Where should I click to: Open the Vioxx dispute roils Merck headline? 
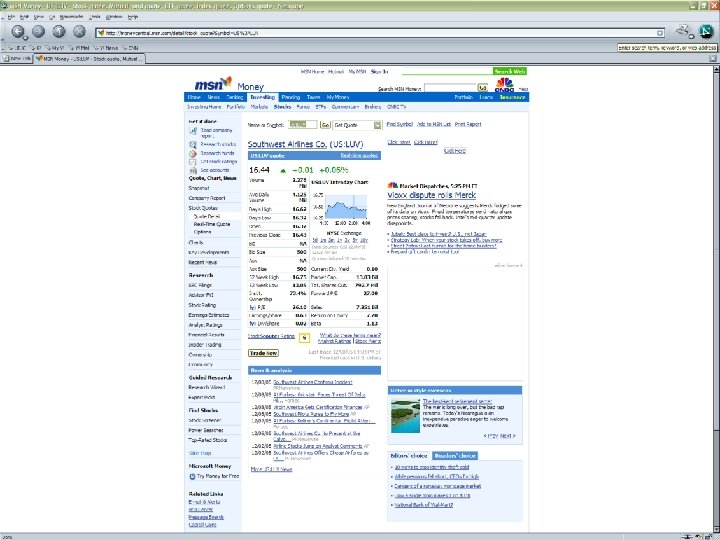pyautogui.click(x=431, y=195)
